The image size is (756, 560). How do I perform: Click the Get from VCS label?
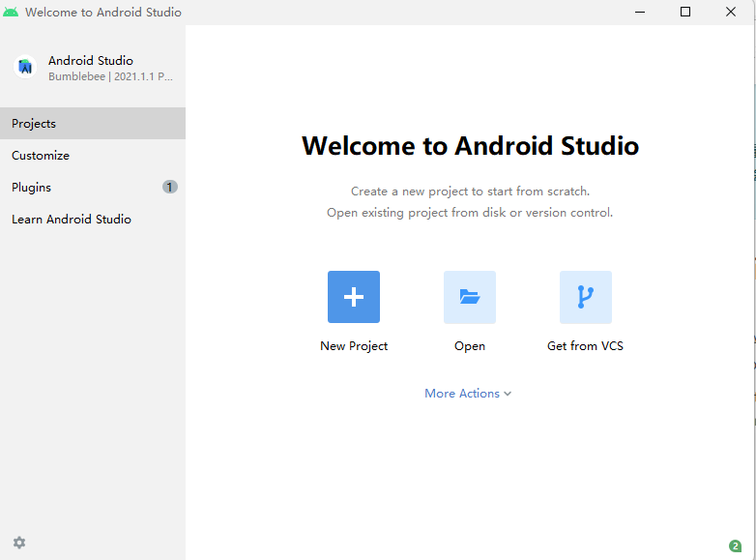tap(585, 346)
